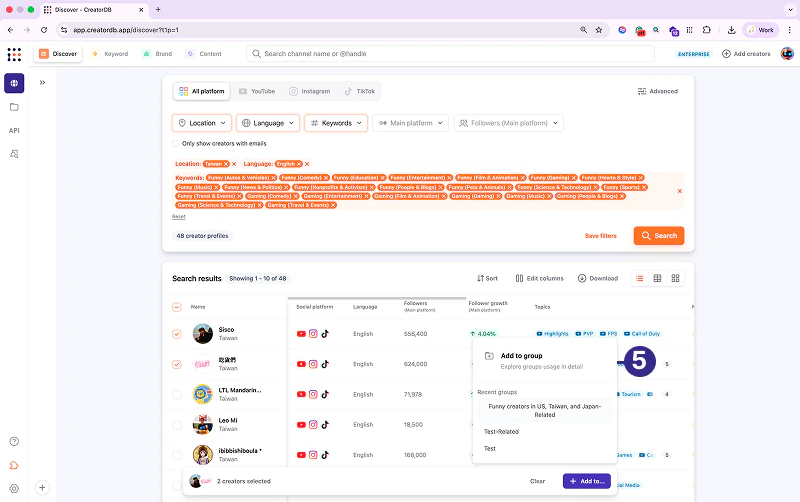Open the CreatorDB logo home icon
Viewport: 800px width, 502px height.
[14, 54]
